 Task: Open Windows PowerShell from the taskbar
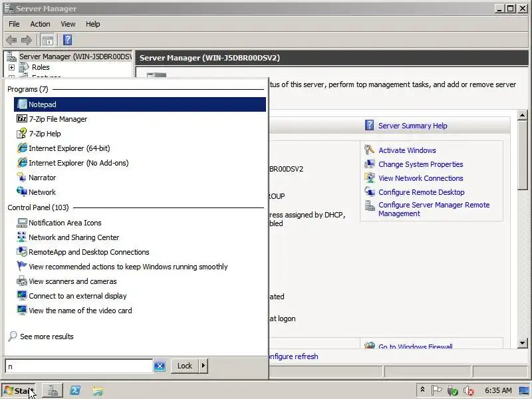coord(75,391)
